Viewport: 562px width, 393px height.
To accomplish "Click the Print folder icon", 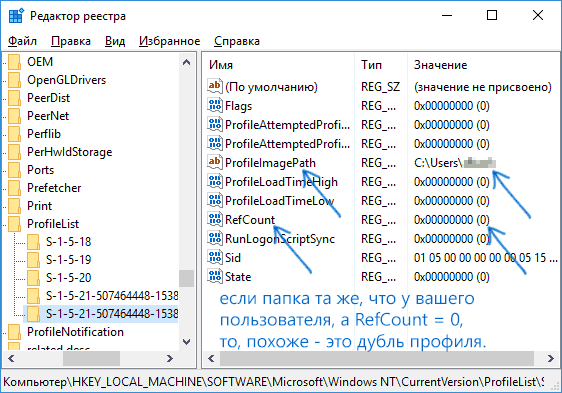I will (15, 206).
